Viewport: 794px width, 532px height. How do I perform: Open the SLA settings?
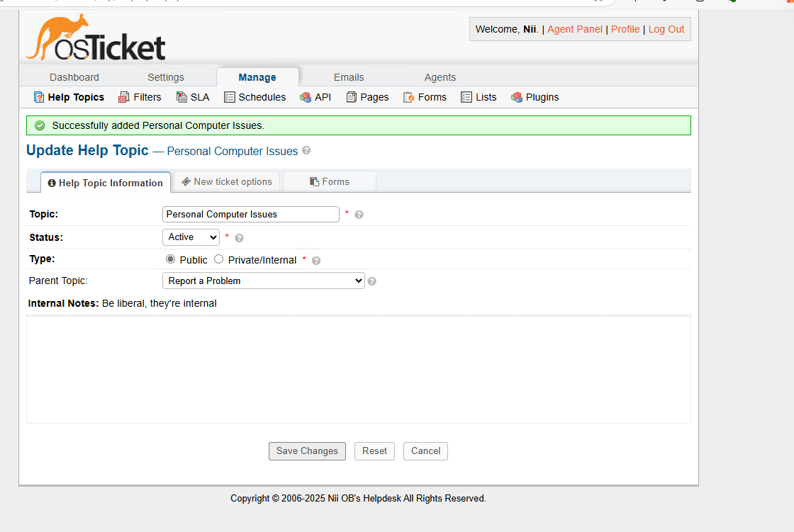tap(193, 97)
